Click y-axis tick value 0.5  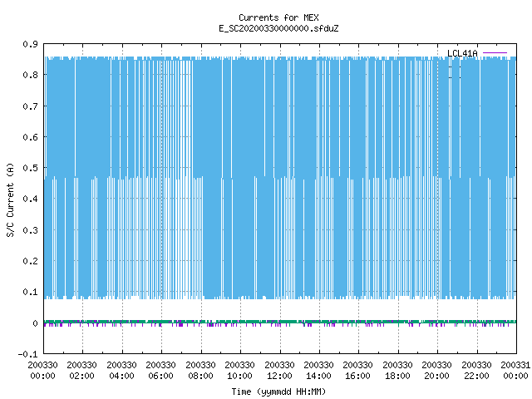[x=31, y=168]
